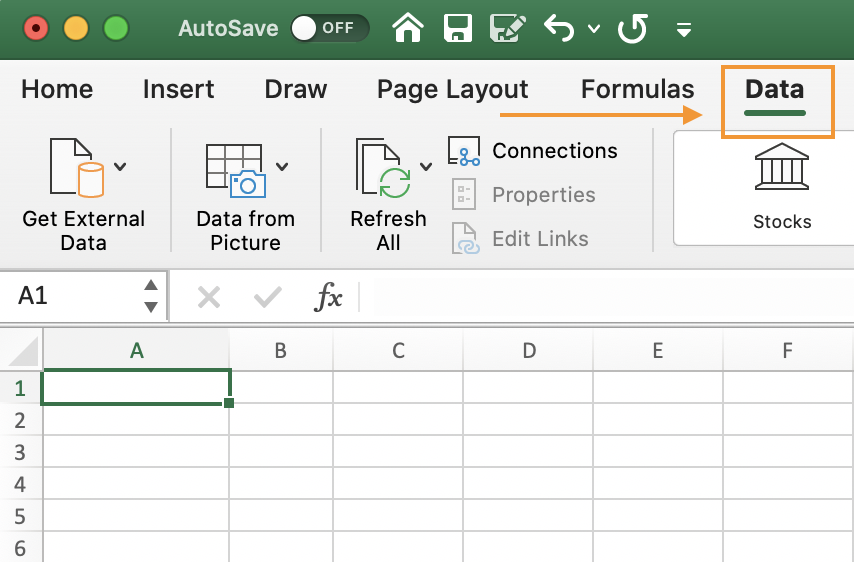Click the Data from Picture icon
Image resolution: width=854 pixels, height=562 pixels.
click(x=236, y=170)
